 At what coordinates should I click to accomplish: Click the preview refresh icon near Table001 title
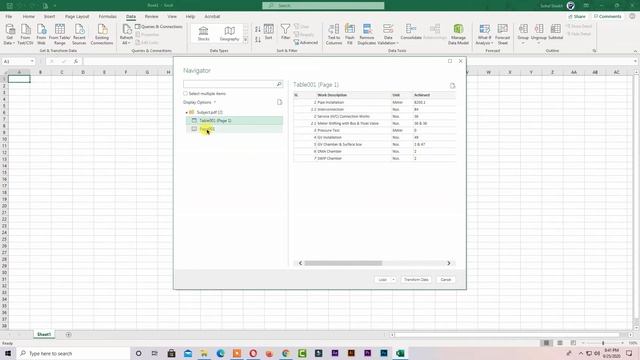(452, 86)
